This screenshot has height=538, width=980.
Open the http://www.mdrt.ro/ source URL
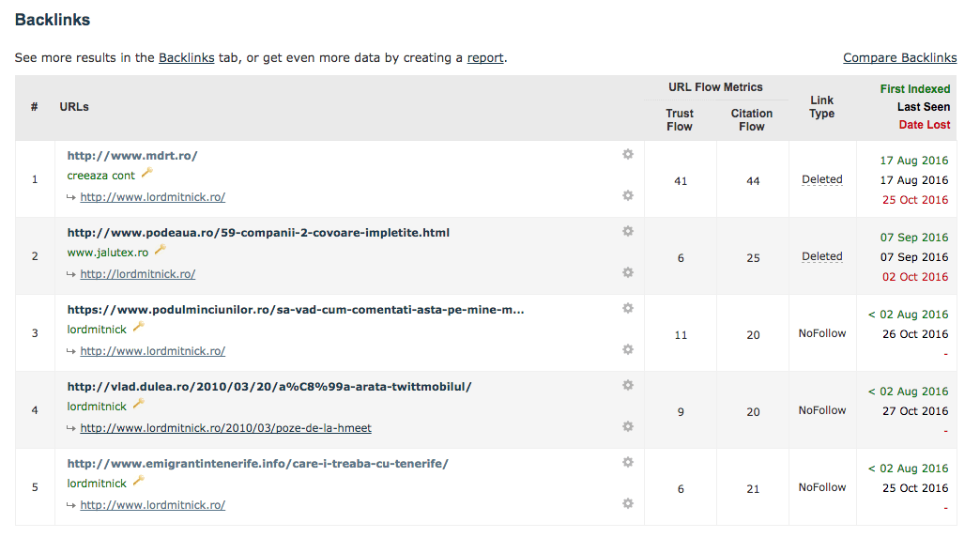pos(132,156)
